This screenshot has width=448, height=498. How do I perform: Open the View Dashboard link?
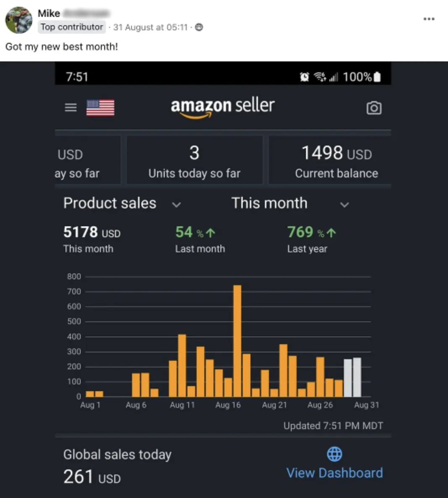pyautogui.click(x=335, y=473)
